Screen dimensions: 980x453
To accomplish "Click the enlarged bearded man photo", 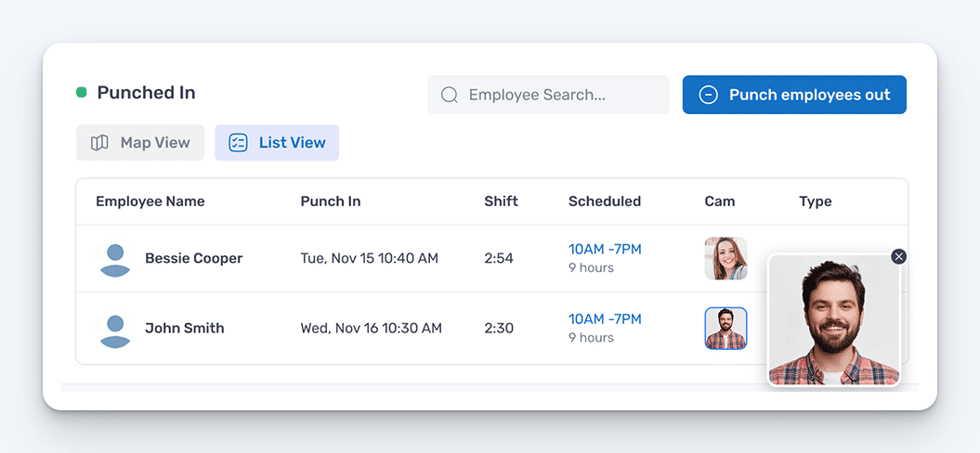I will [833, 320].
